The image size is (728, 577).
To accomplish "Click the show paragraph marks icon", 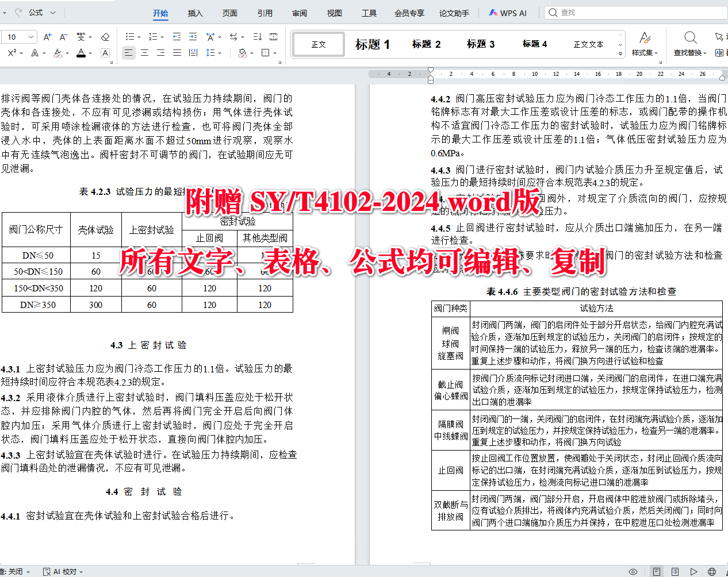I will [x=274, y=37].
